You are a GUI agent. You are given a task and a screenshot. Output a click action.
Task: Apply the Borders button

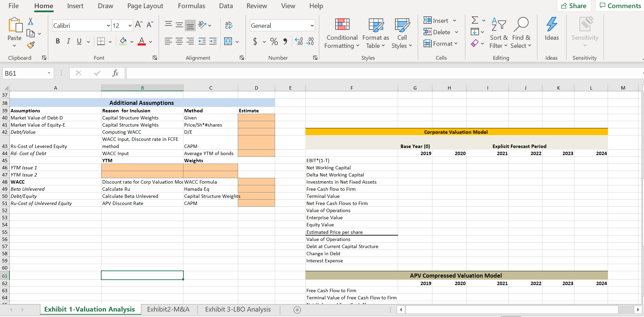pos(101,41)
